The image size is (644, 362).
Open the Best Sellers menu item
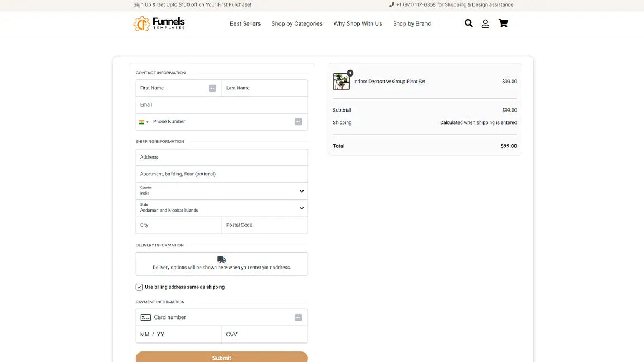pyautogui.click(x=245, y=24)
